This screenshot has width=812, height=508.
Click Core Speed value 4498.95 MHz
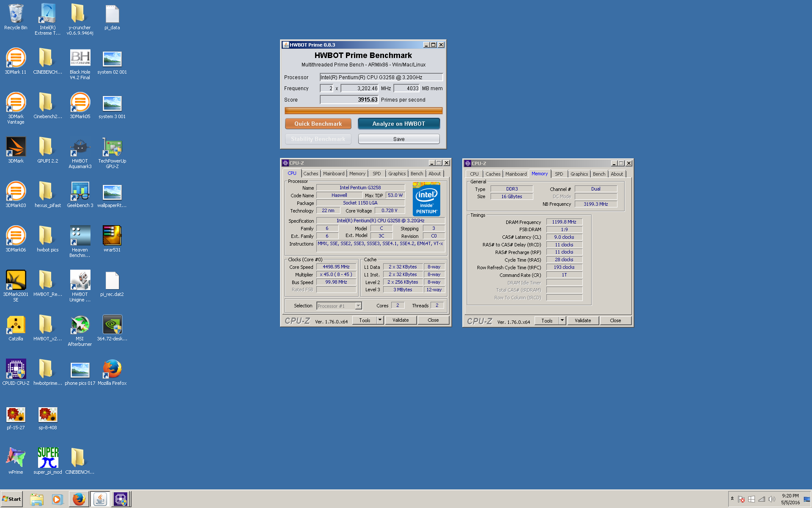pos(336,267)
